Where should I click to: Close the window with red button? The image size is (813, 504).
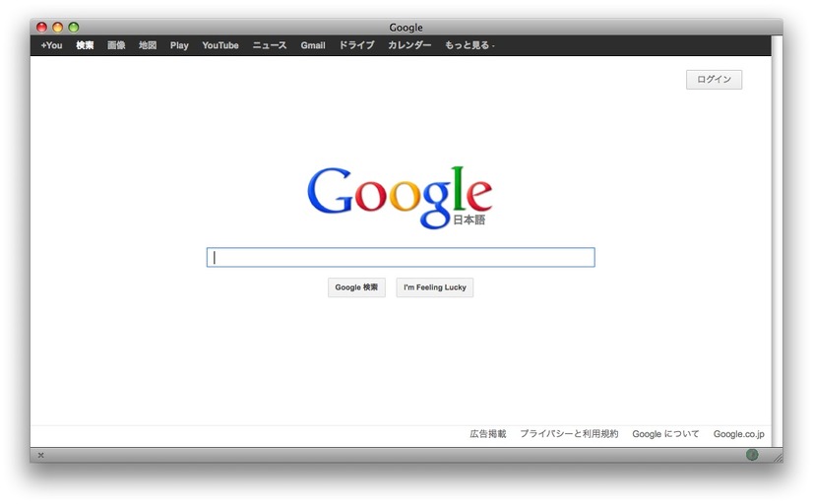tap(42, 27)
